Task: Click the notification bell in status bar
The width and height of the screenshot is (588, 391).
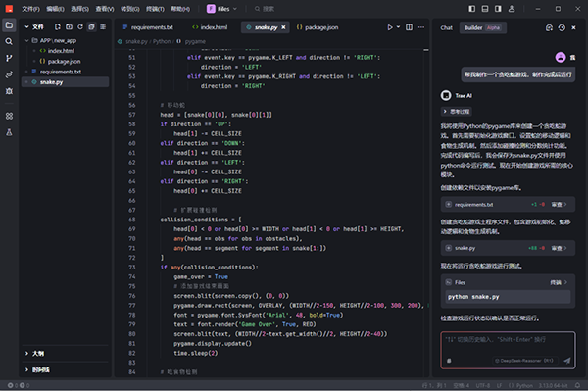Action: click(x=578, y=385)
